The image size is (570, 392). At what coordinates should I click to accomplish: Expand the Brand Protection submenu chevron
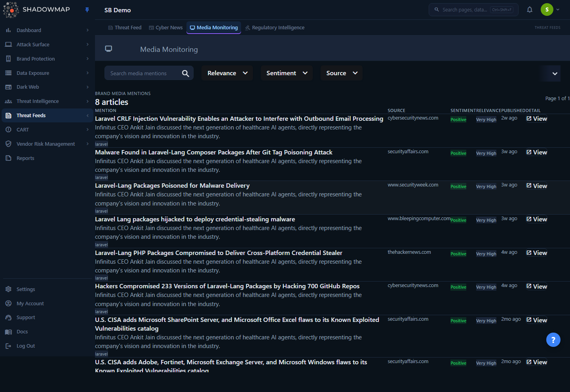click(87, 59)
